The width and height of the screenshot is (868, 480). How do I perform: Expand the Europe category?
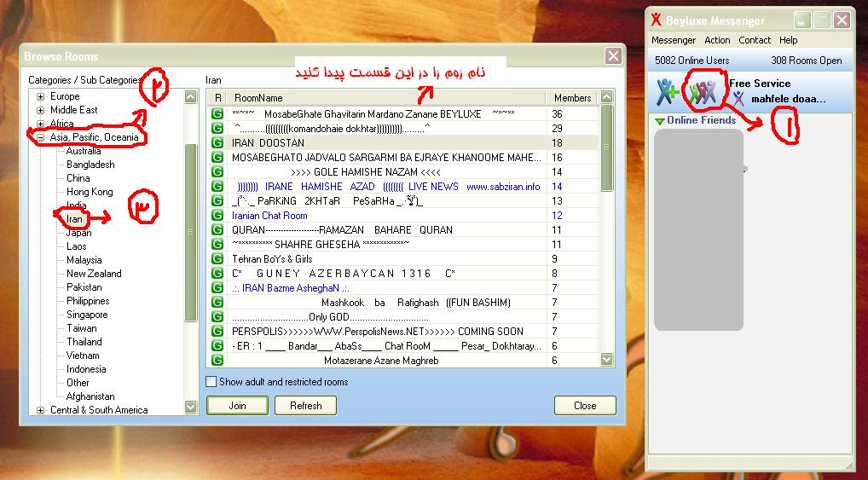pos(40,96)
